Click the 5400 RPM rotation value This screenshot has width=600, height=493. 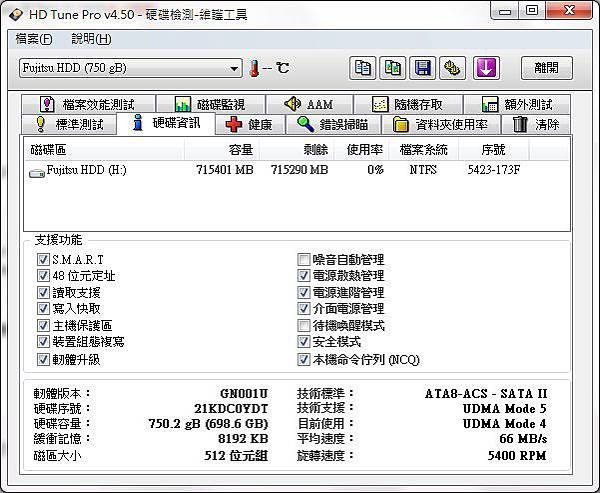(517, 455)
